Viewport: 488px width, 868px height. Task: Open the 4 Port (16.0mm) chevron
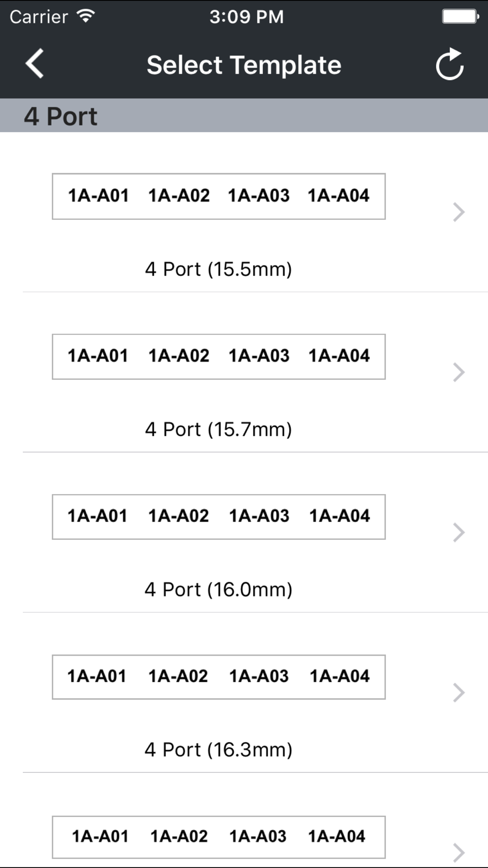point(458,533)
